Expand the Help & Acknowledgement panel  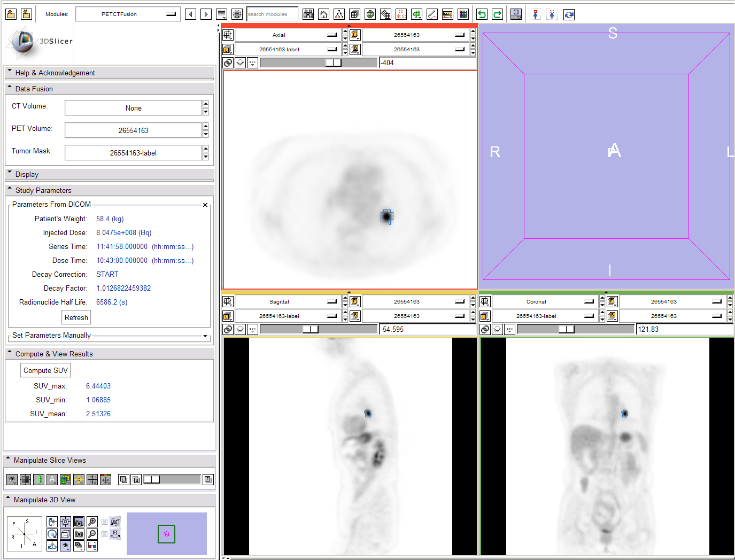point(55,73)
